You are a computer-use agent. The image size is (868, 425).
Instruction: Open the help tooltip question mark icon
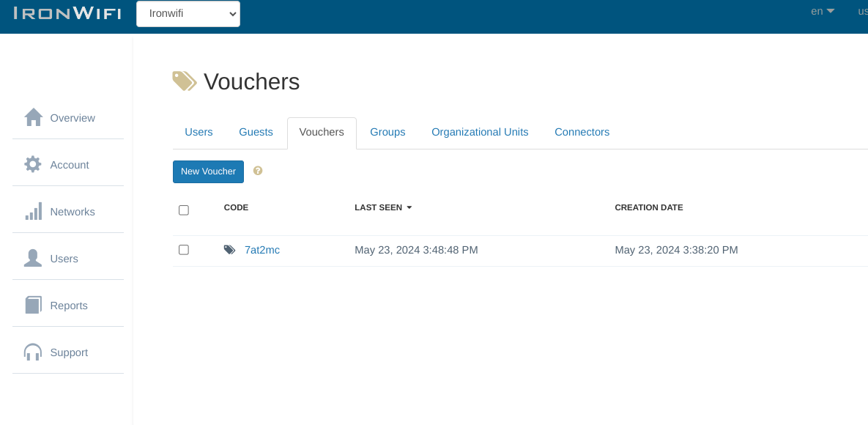tap(258, 170)
